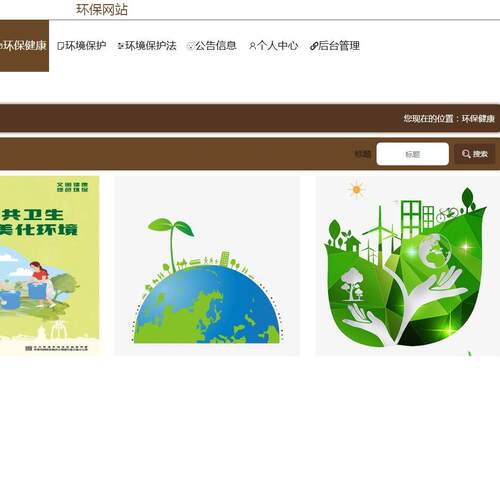Click the 环保网站 site title
The width and height of the screenshot is (500, 500).
(102, 9)
